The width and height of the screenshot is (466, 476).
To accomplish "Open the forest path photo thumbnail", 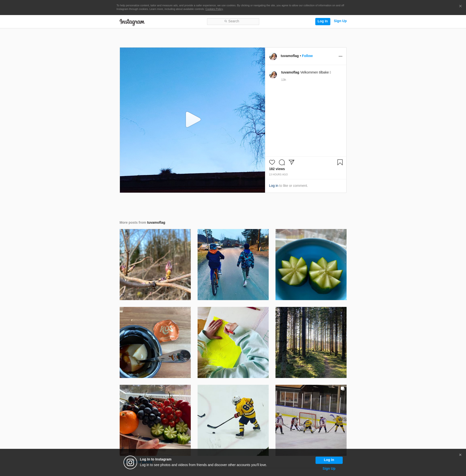I will point(311,342).
